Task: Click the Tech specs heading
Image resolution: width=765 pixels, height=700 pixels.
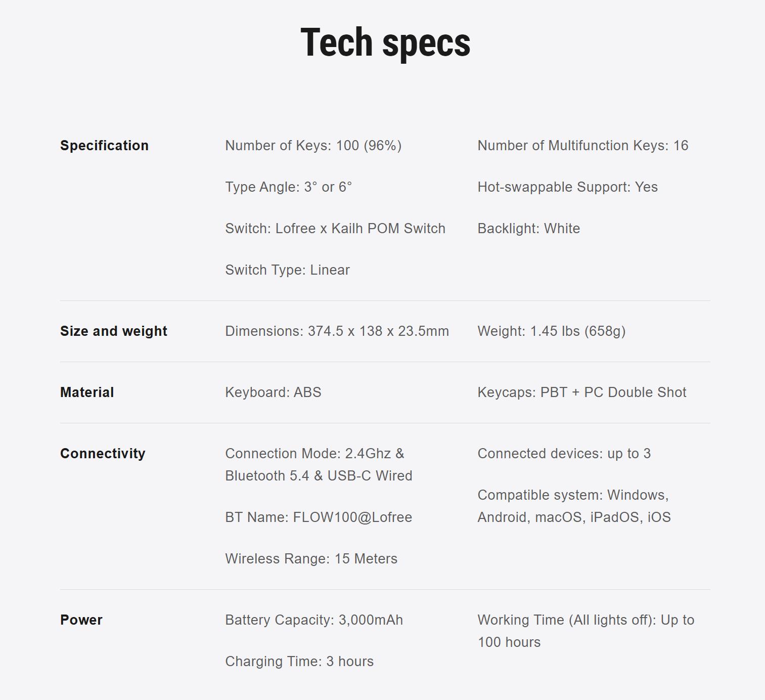Action: point(385,42)
